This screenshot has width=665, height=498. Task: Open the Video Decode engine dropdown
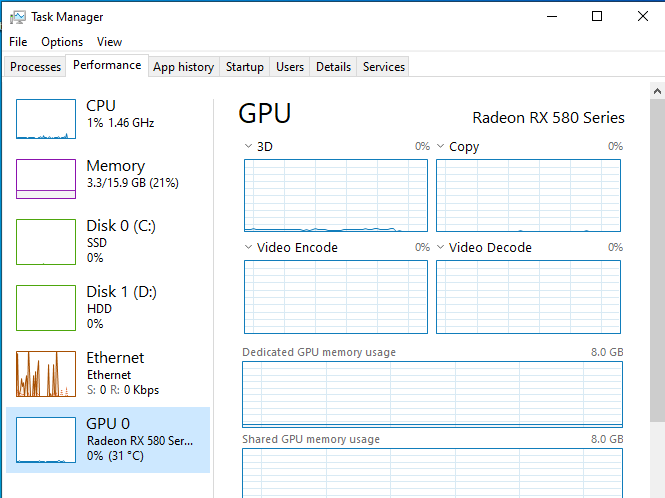click(441, 247)
